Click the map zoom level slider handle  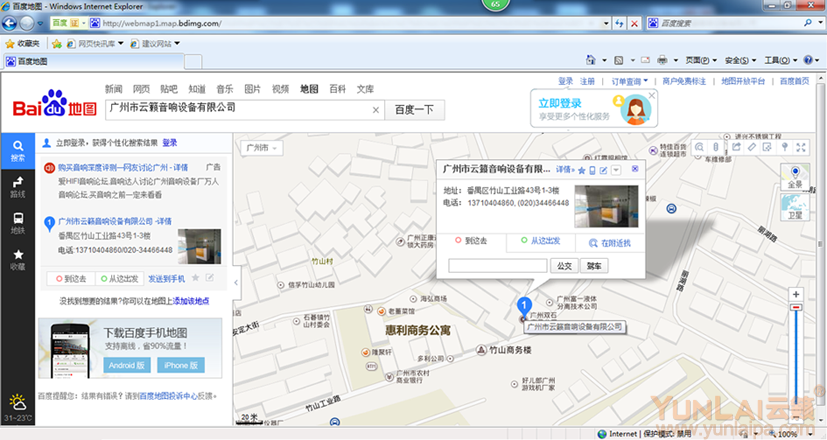coord(796,307)
